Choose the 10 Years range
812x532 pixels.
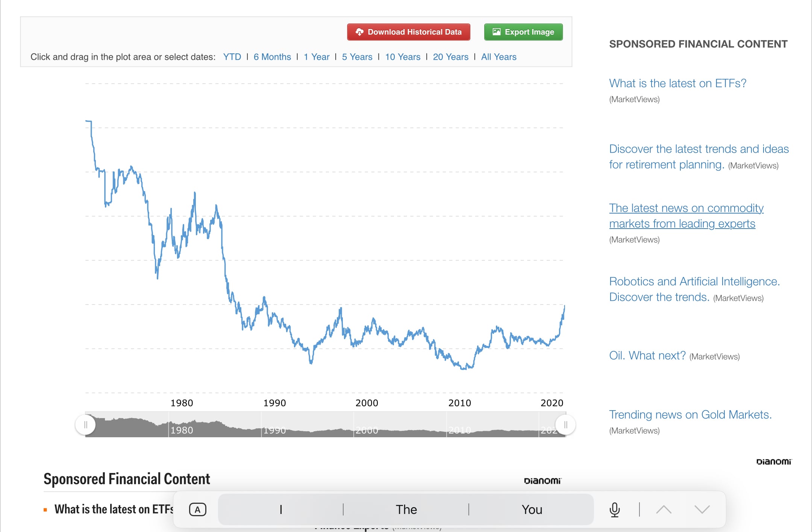[403, 57]
